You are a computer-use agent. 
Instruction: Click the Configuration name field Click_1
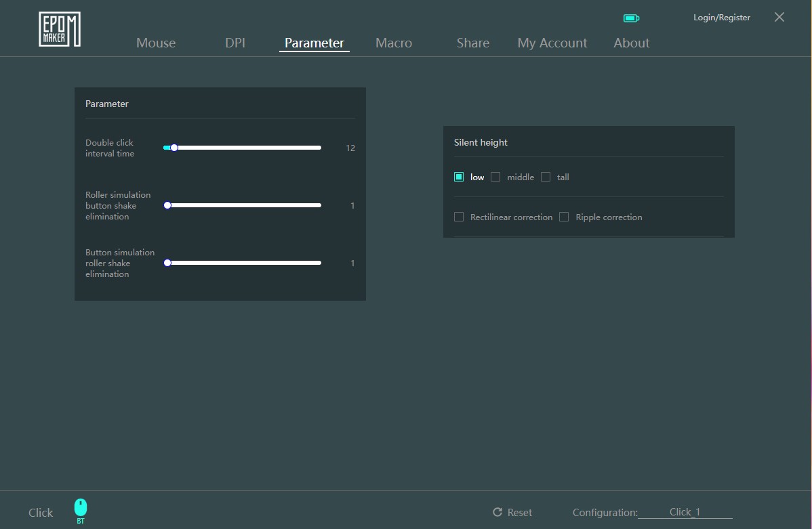tap(685, 512)
